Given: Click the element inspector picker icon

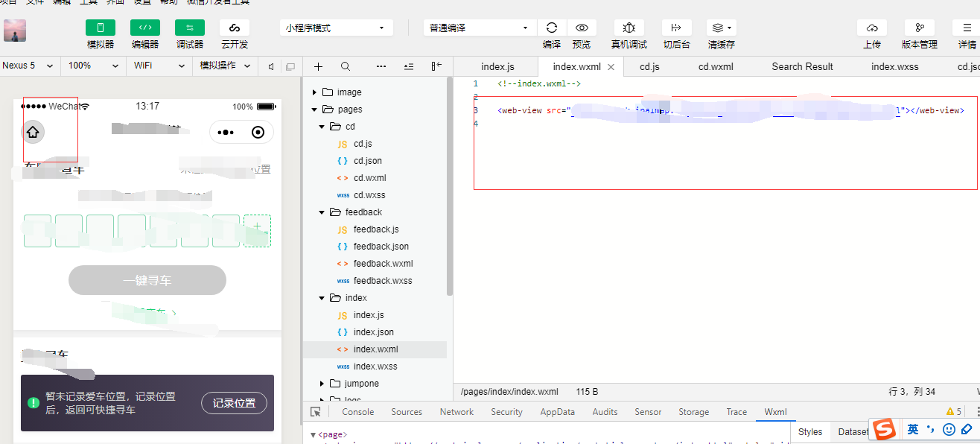Looking at the screenshot, I should coord(316,412).
